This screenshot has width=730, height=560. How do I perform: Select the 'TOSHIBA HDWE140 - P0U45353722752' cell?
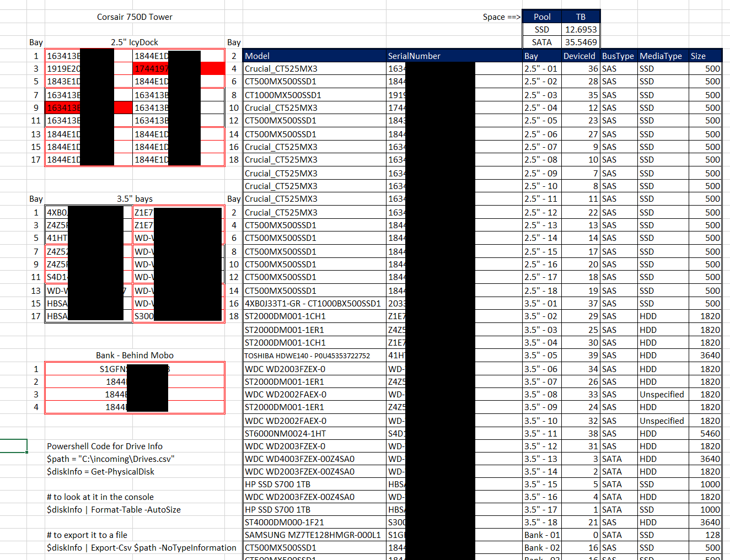(314, 356)
